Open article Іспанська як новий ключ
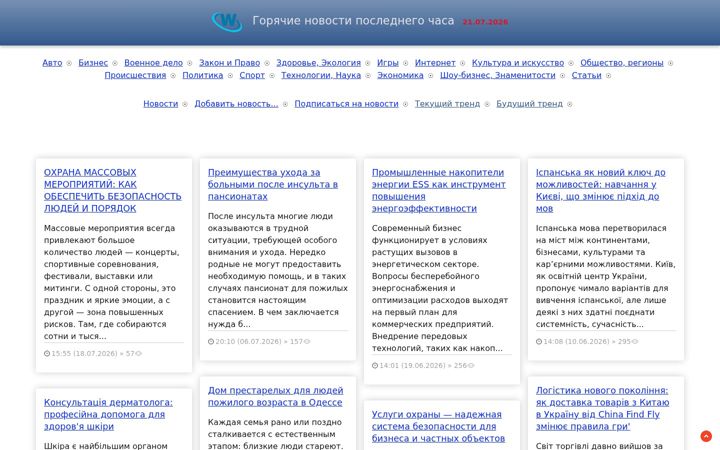 click(x=601, y=190)
